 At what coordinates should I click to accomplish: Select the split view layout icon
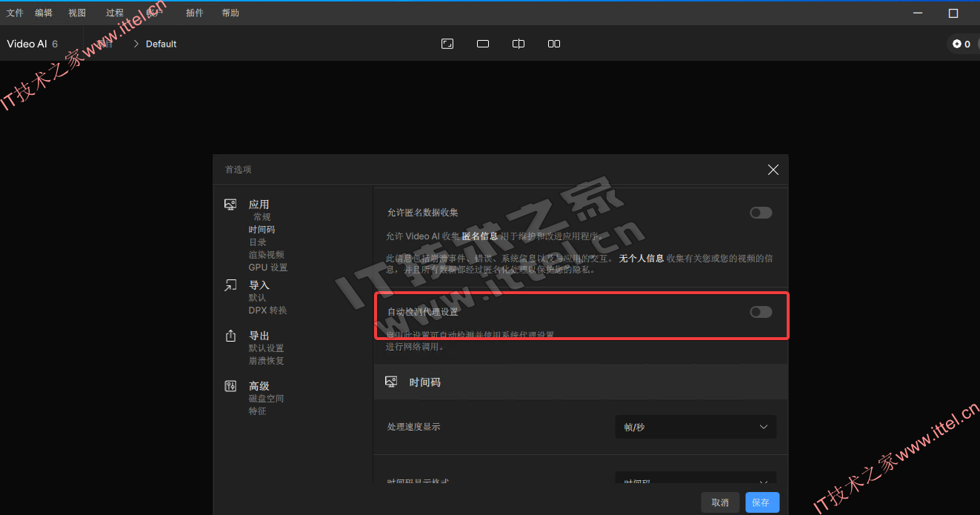click(x=519, y=44)
